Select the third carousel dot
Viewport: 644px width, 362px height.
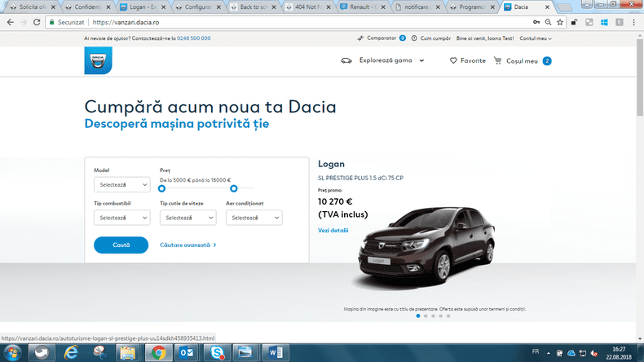434,316
